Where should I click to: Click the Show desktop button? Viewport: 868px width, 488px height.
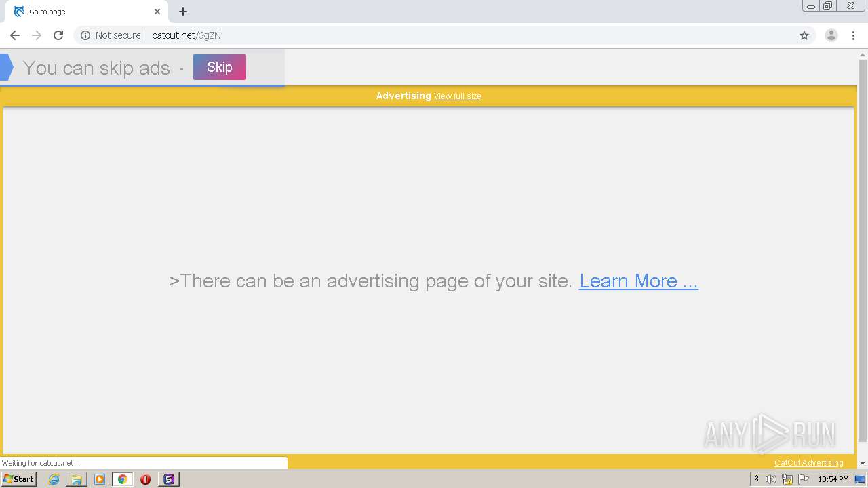click(861, 479)
